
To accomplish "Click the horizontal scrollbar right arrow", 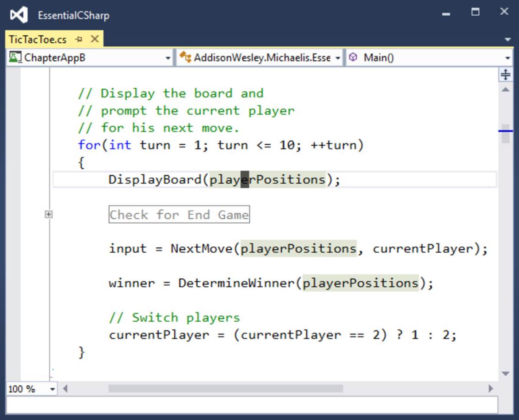I will pyautogui.click(x=491, y=389).
